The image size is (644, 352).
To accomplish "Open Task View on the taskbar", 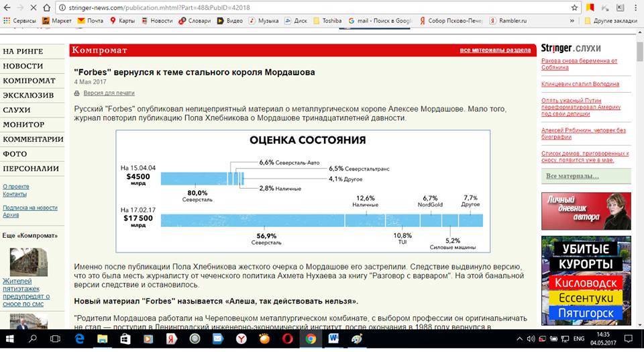I will [x=55, y=339].
